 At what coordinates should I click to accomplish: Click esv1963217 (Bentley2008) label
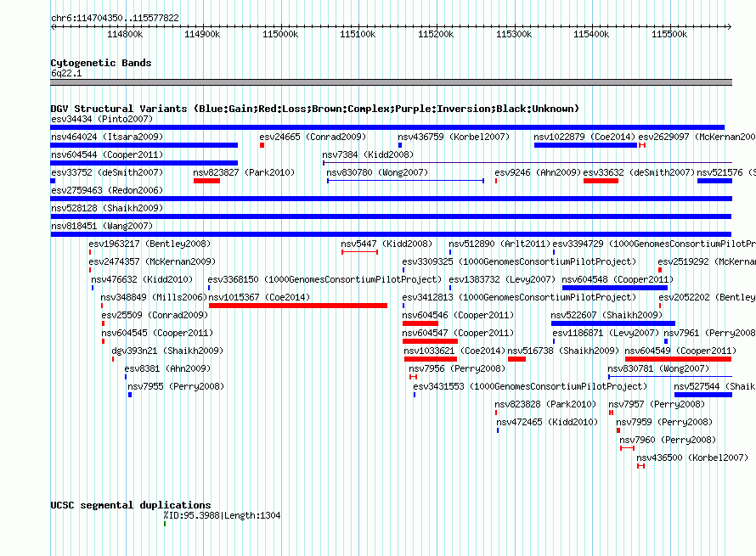click(x=150, y=244)
